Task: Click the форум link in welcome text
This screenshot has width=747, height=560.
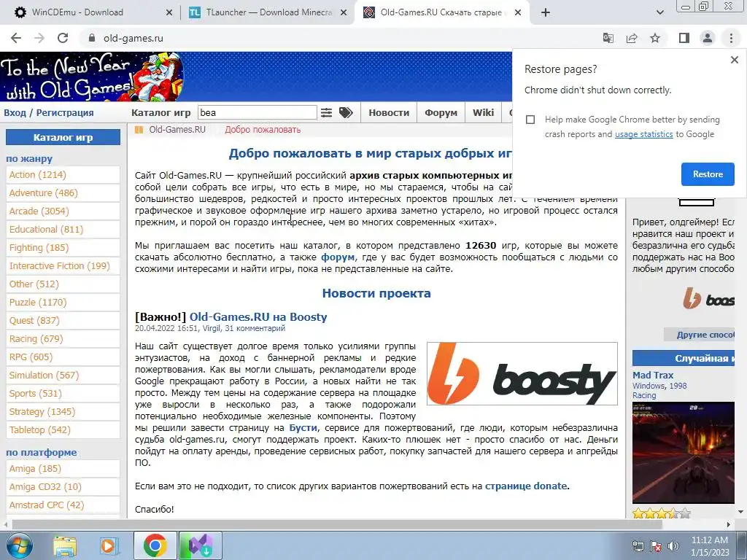Action: pyautogui.click(x=338, y=257)
